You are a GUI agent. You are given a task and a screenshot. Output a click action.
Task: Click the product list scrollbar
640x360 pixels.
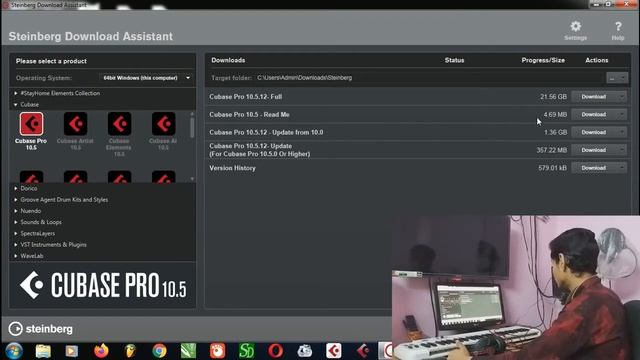[x=192, y=128]
